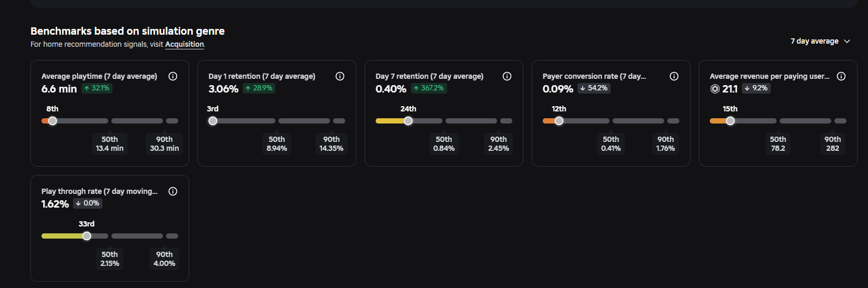Screen dimensions: 868x288
Task: Open the 7 day average dropdown
Action: pyautogui.click(x=820, y=41)
